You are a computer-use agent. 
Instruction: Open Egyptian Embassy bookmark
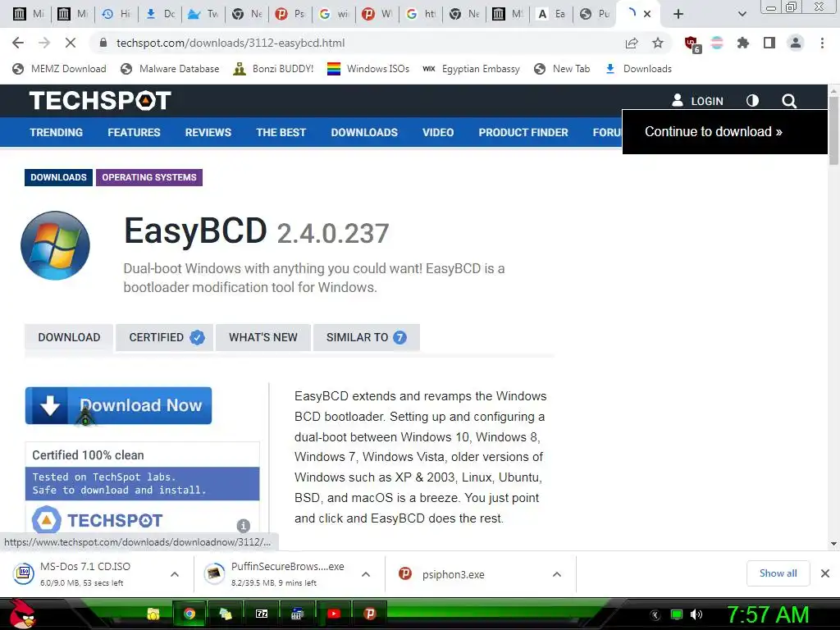coord(471,69)
